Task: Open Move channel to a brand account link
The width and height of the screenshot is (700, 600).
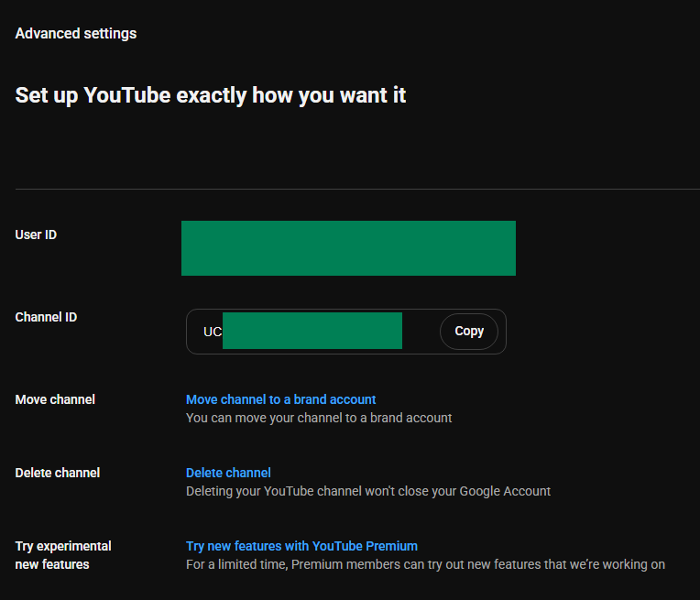Action: point(280,399)
